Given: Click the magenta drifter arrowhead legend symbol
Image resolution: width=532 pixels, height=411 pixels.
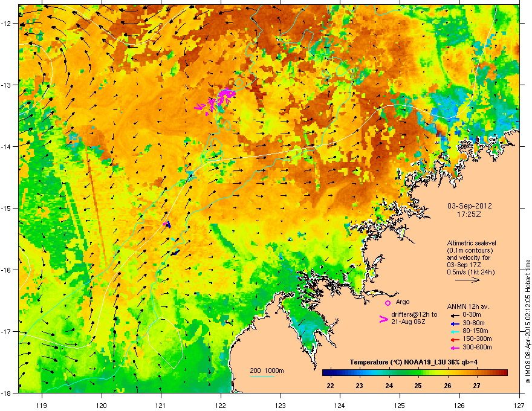Looking at the screenshot, I should click(383, 319).
